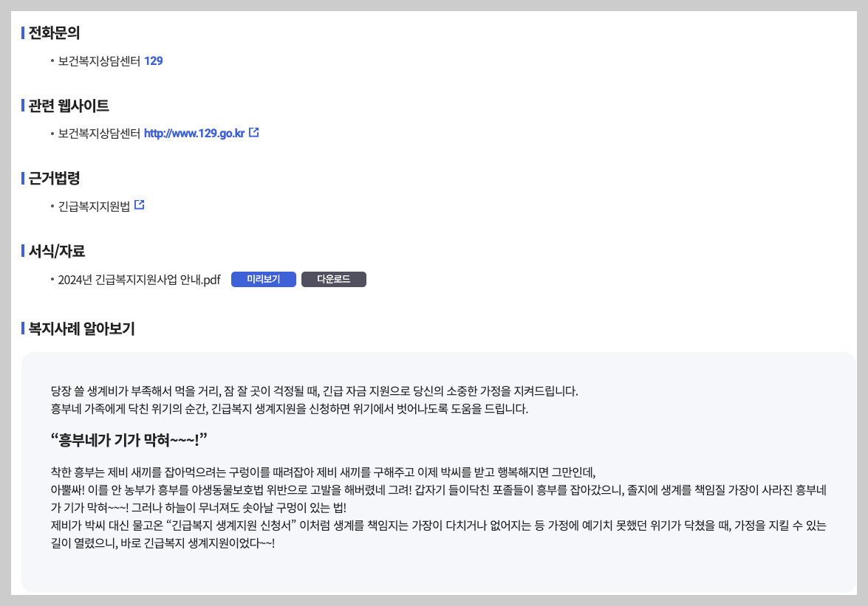Click the 다운로드 download button
The height and width of the screenshot is (606, 868).
[334, 279]
